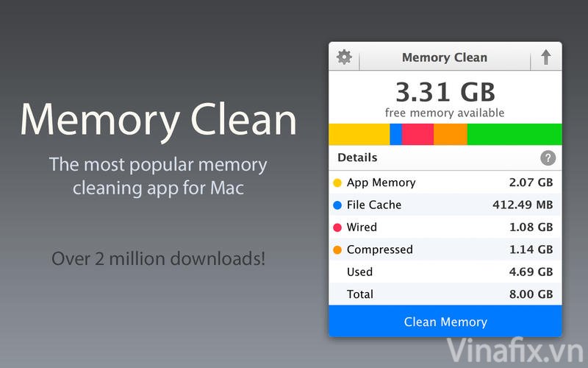Select the Used row label
The width and height of the screenshot is (588, 368).
(359, 272)
